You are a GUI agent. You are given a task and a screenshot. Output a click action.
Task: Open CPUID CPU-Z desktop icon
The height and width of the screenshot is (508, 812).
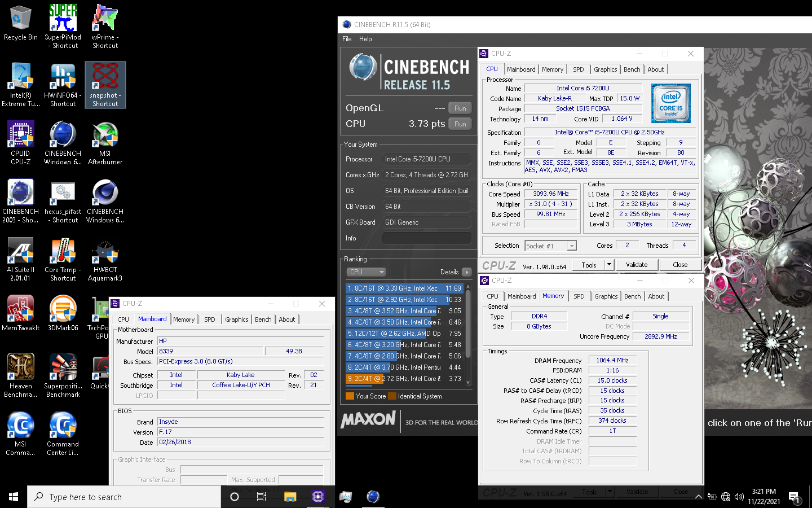click(x=20, y=143)
